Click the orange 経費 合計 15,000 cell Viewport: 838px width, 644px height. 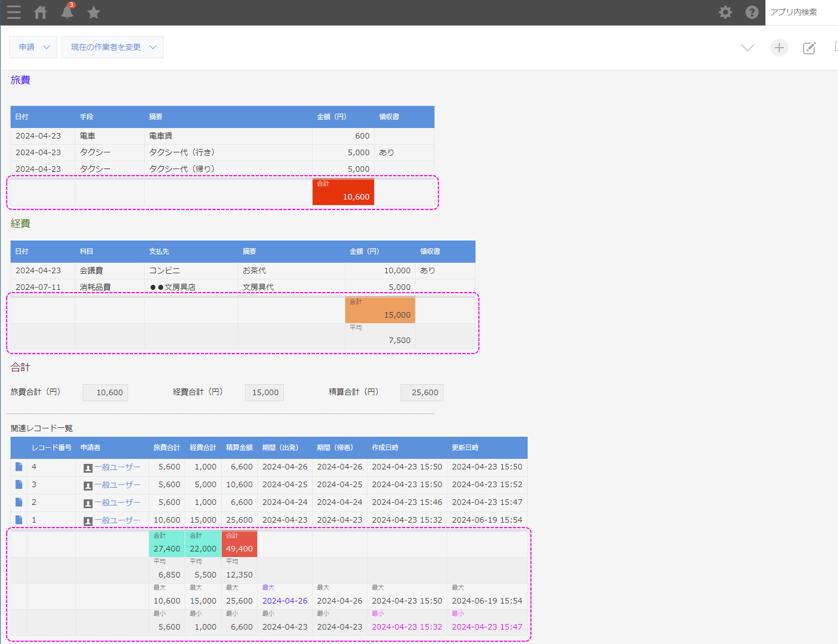380,310
